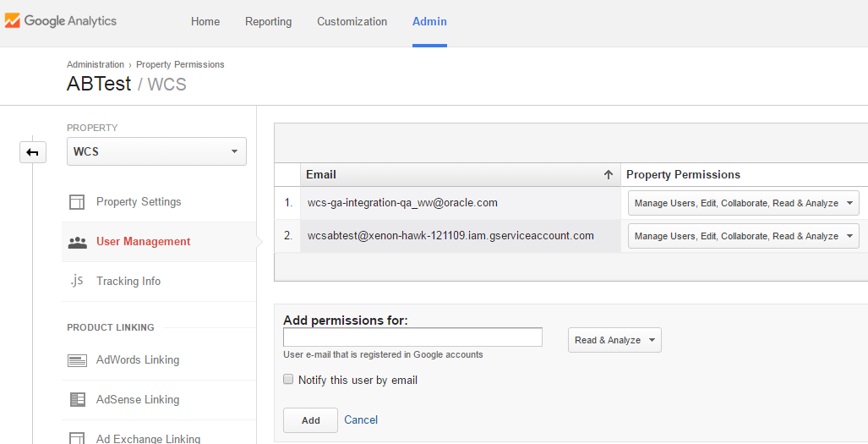Click the back arrow button beside Property

pos(33,152)
